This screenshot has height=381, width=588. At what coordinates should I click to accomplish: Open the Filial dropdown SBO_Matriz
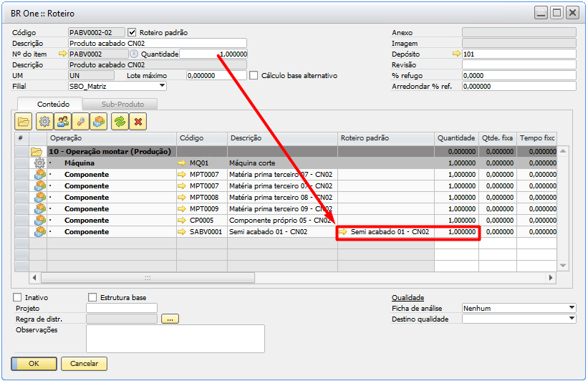coord(162,87)
